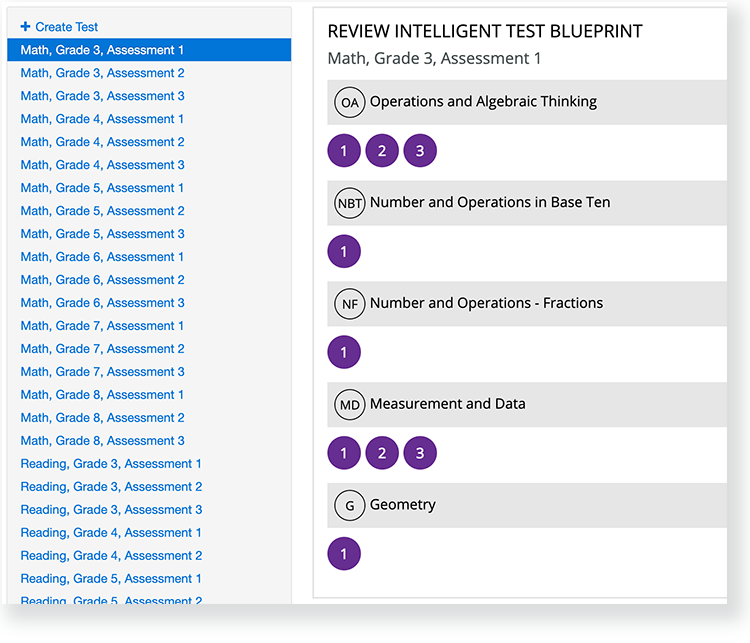Select purple circle 2 under Operations and Algebraic Thinking

tap(382, 152)
